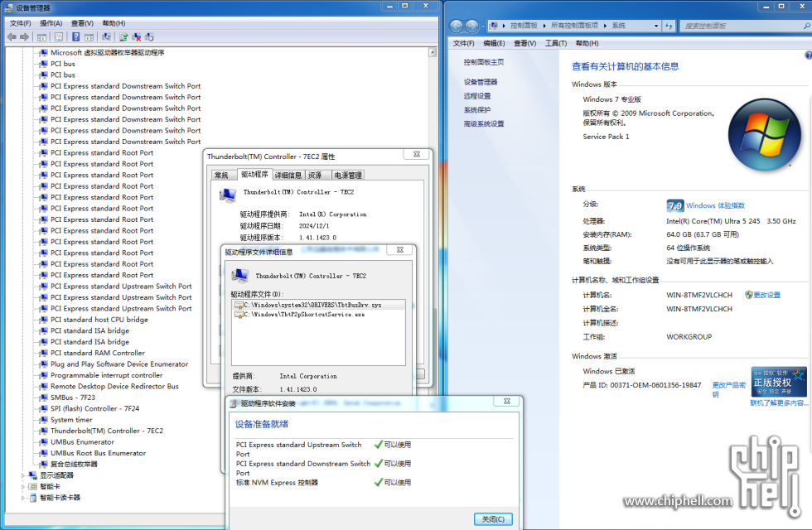The width and height of the screenshot is (812, 530).
Task: Click the driver file icon for TbtBusDrv.sys
Action: (239, 305)
